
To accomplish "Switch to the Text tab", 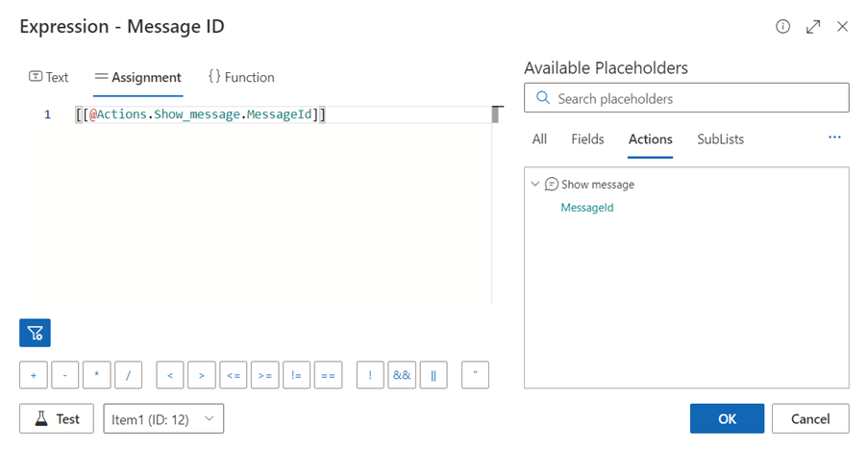I will pyautogui.click(x=49, y=77).
